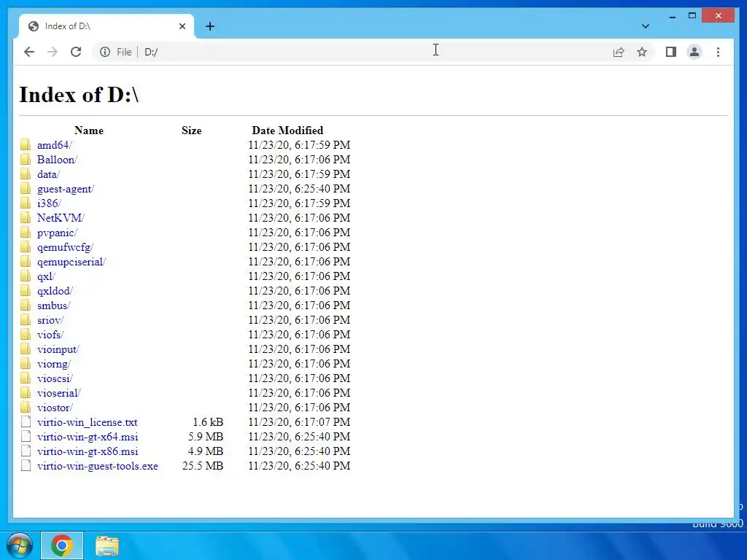
Task: Open the vioinput/ folder link
Action: coord(58,349)
